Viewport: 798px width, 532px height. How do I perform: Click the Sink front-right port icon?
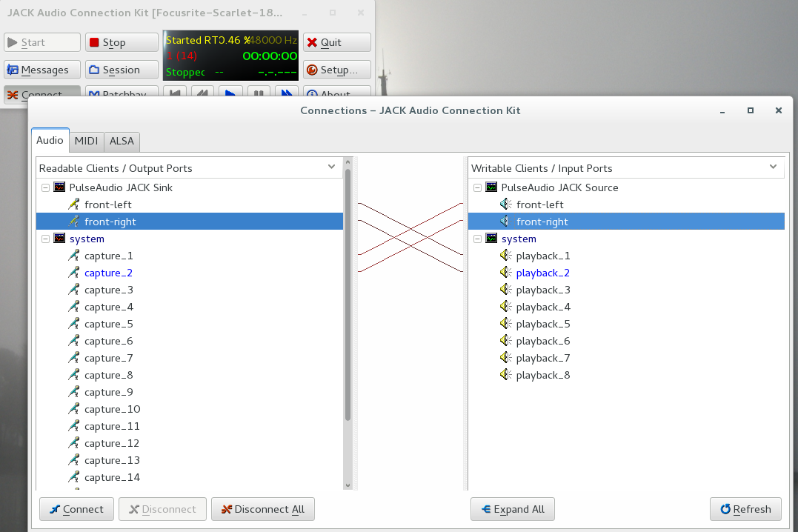coord(74,221)
